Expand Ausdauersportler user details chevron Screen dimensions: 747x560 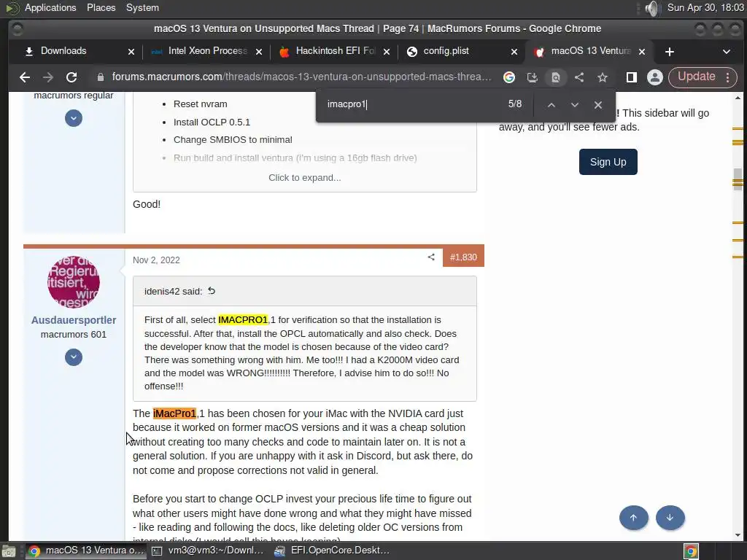[74, 357]
